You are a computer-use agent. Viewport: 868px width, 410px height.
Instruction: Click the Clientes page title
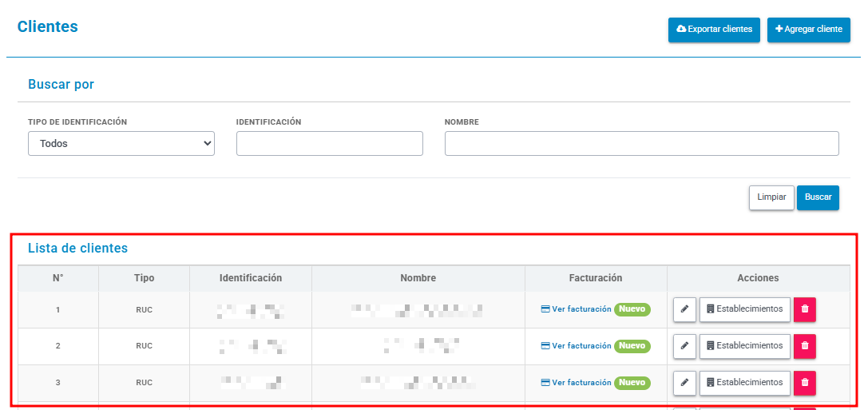[x=48, y=26]
